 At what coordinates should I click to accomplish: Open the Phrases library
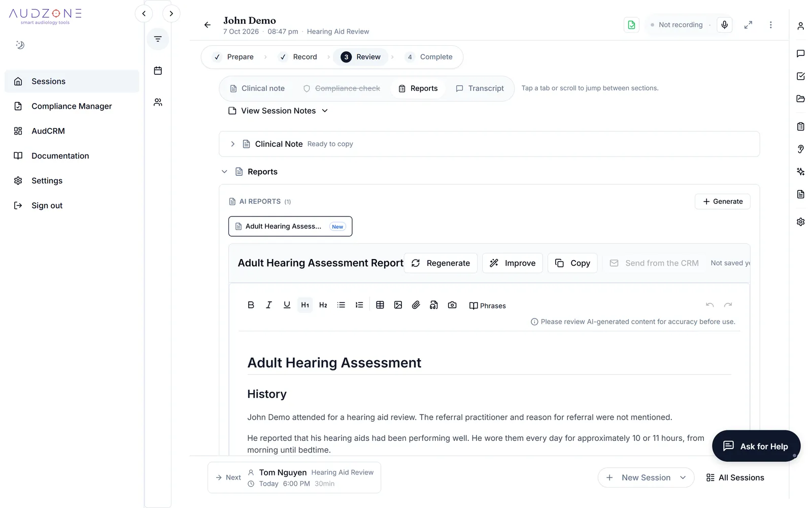click(x=487, y=305)
